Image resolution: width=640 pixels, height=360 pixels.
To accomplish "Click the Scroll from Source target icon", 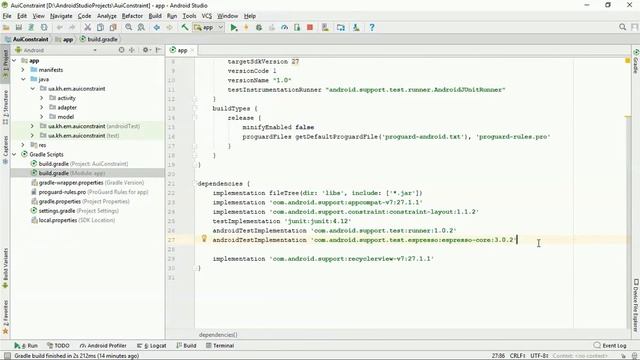I will click(121, 50).
